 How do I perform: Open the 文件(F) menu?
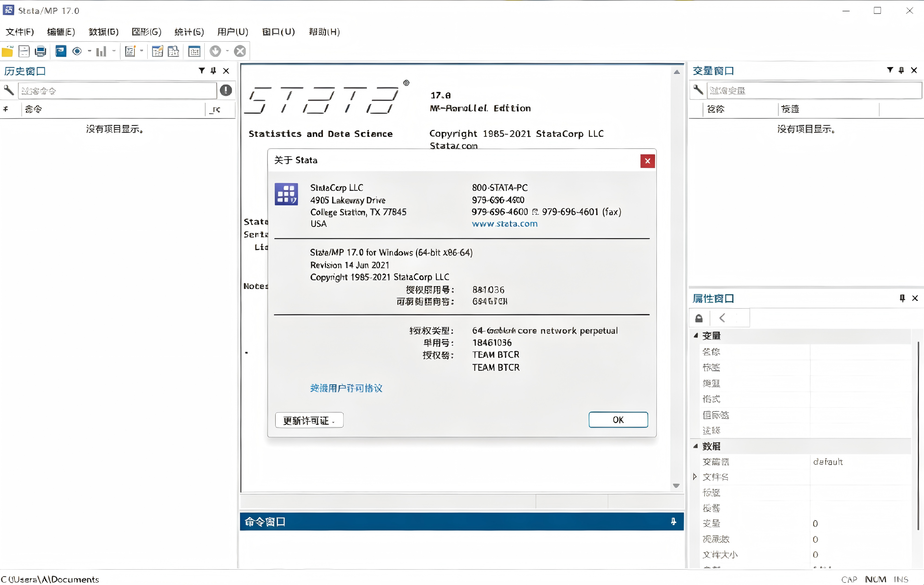point(20,32)
